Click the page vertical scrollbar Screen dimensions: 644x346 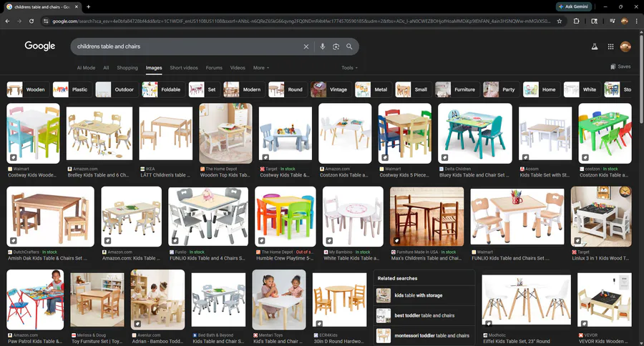(x=641, y=78)
